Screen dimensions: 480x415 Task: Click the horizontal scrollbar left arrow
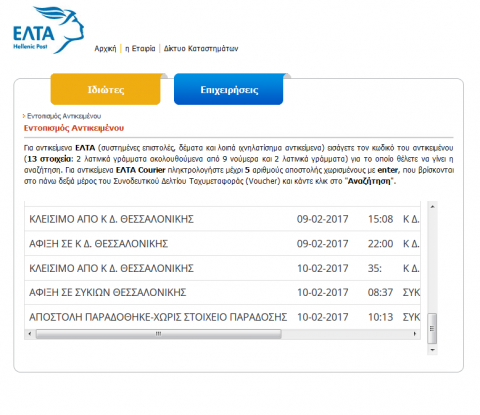click(x=30, y=334)
